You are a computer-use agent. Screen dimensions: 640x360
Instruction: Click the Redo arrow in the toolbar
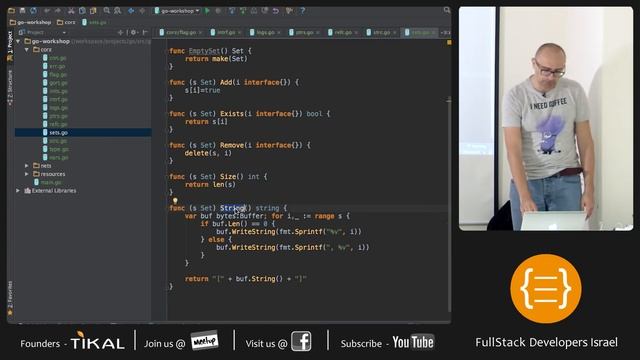pyautogui.click(x=58, y=11)
